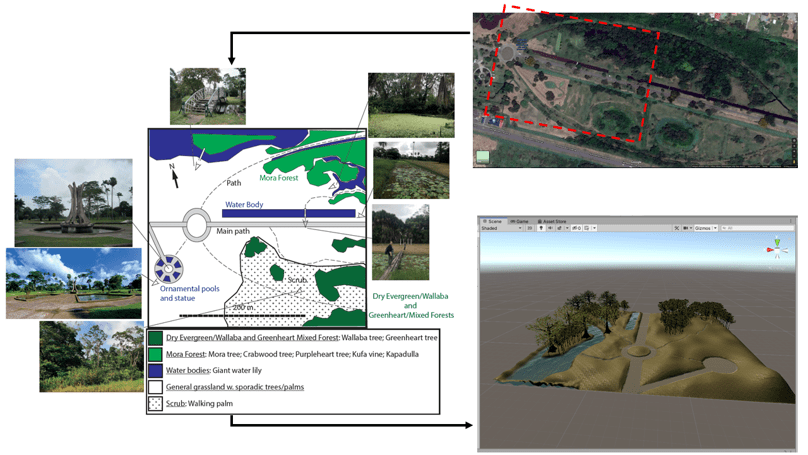808x455 pixels.
Task: Toggle 2D view mode in Scene toolbar
Action: [529, 228]
